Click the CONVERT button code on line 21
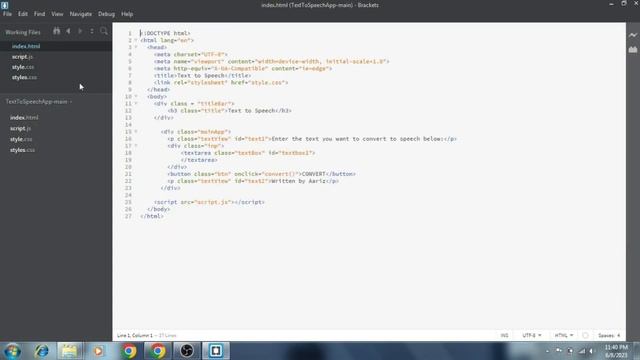The height and width of the screenshot is (360, 640). click(x=262, y=174)
